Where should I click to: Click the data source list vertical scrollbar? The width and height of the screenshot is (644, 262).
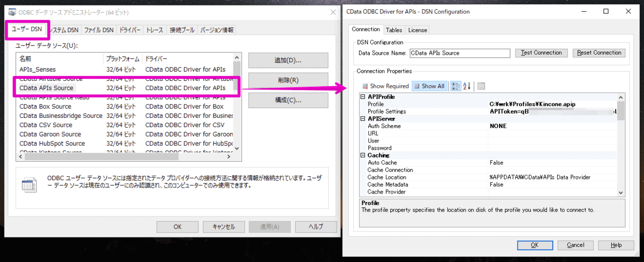point(238,102)
